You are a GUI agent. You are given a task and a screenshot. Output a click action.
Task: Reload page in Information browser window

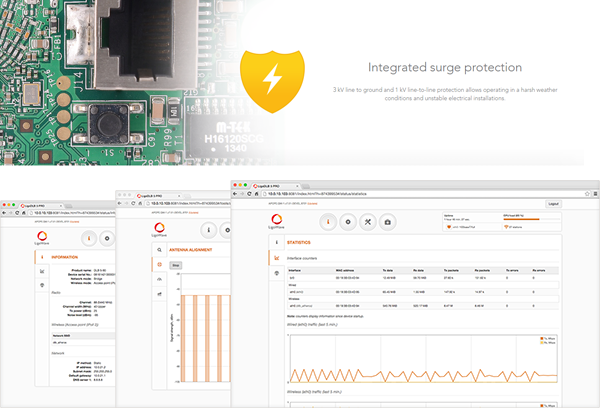(17, 213)
